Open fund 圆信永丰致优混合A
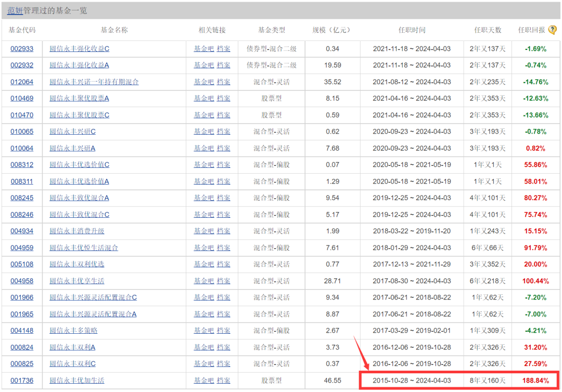This screenshot has height=392, width=562. (79, 198)
